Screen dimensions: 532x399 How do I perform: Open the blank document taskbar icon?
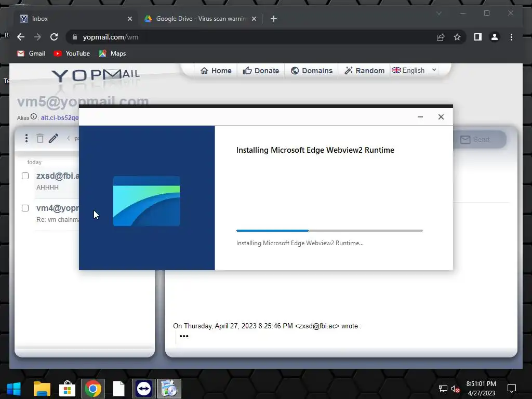(118, 389)
